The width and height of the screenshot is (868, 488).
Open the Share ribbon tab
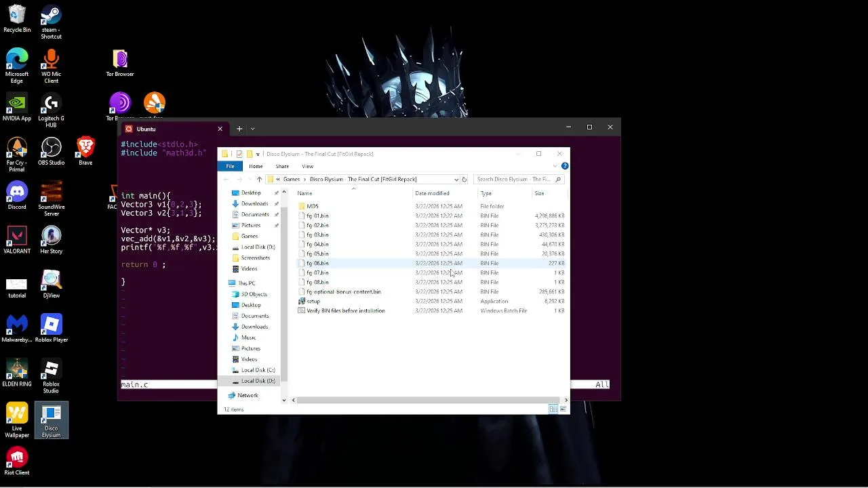282,166
